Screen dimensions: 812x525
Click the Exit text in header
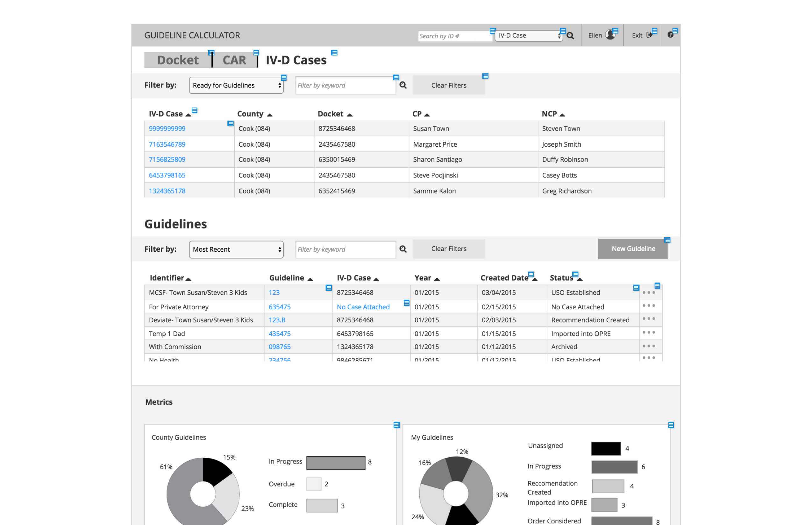pyautogui.click(x=637, y=35)
